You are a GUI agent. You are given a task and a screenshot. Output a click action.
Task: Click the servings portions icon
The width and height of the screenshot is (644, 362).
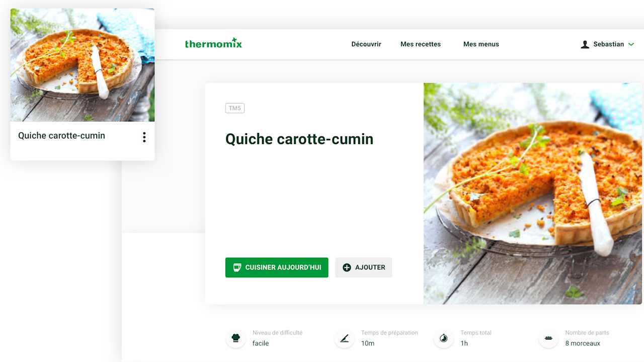[548, 338]
